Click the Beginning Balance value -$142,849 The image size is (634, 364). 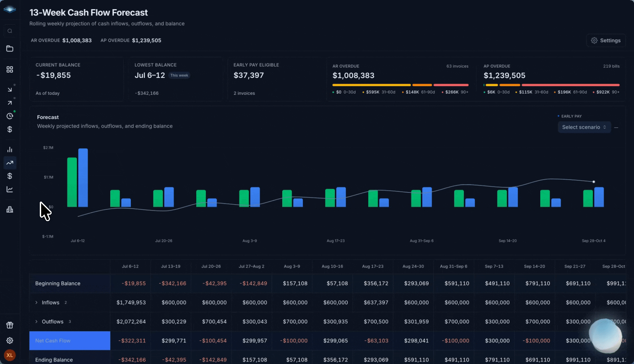[253, 283]
